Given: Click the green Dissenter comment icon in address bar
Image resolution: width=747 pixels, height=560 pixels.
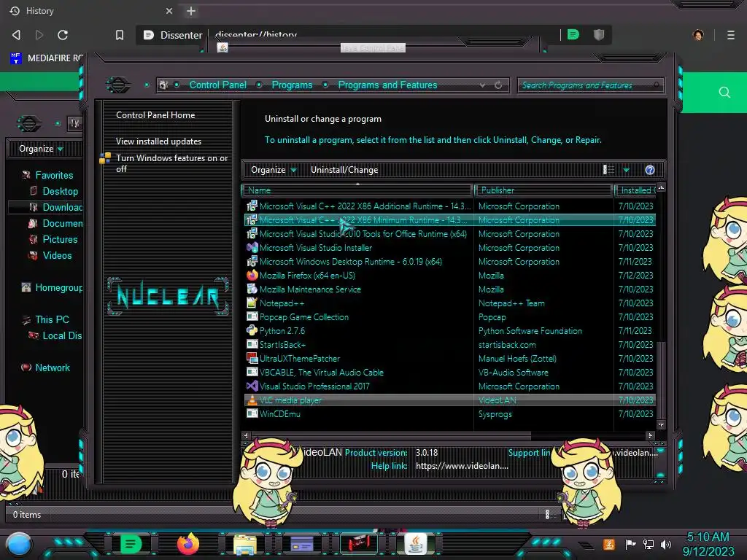Looking at the screenshot, I should [x=573, y=35].
